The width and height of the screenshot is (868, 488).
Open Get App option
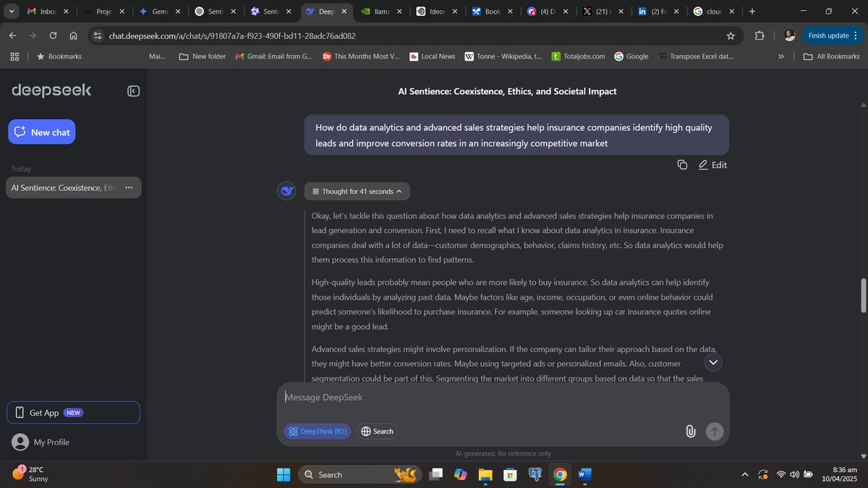pos(74,413)
